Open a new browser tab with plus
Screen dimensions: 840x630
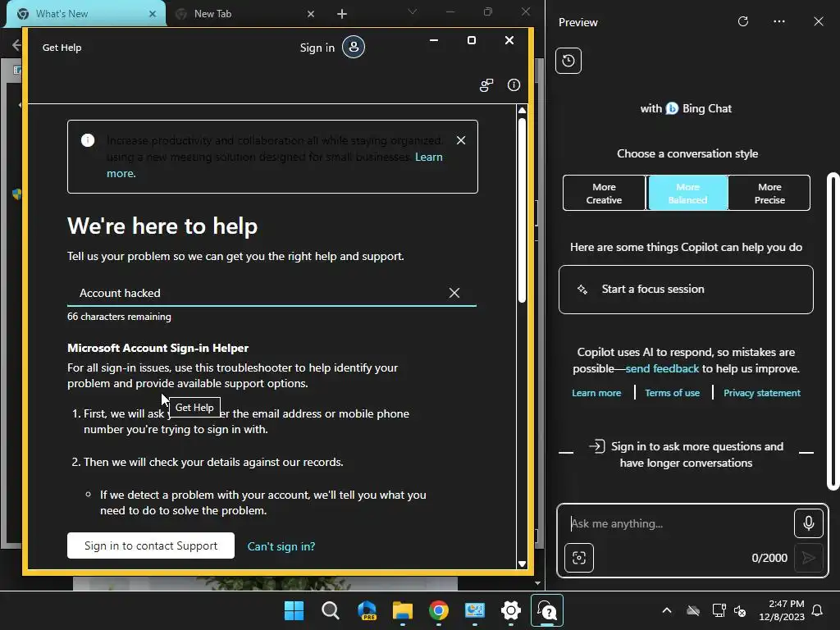[342, 14]
